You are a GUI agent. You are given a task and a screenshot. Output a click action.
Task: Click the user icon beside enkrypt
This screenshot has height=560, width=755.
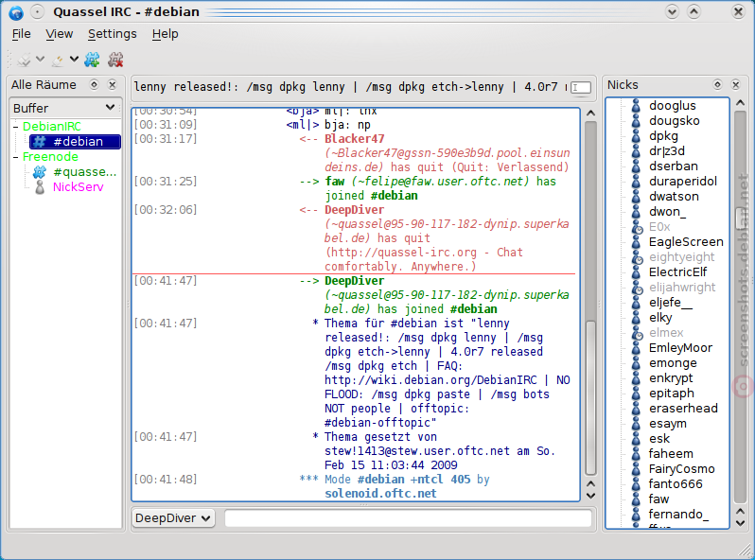click(x=636, y=378)
